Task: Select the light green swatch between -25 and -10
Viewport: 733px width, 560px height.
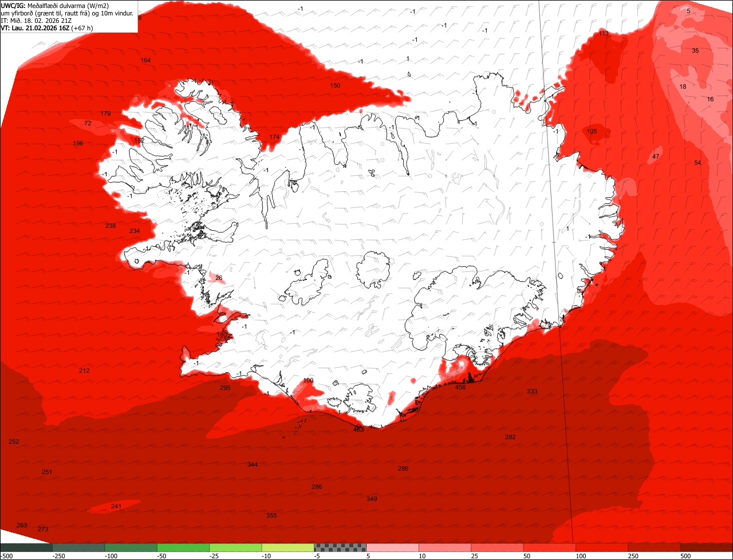Action: pyautogui.click(x=235, y=547)
